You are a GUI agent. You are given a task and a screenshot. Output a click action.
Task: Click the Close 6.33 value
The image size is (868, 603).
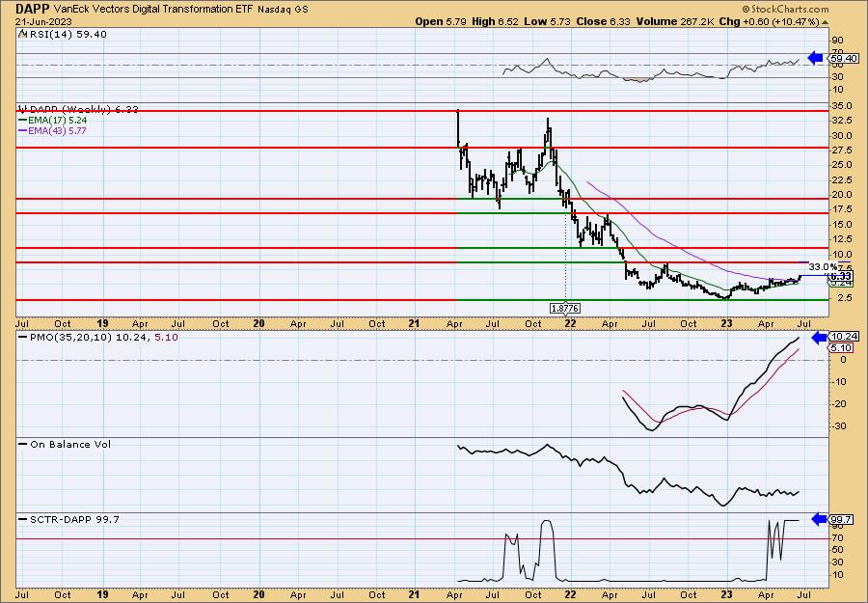(x=604, y=21)
